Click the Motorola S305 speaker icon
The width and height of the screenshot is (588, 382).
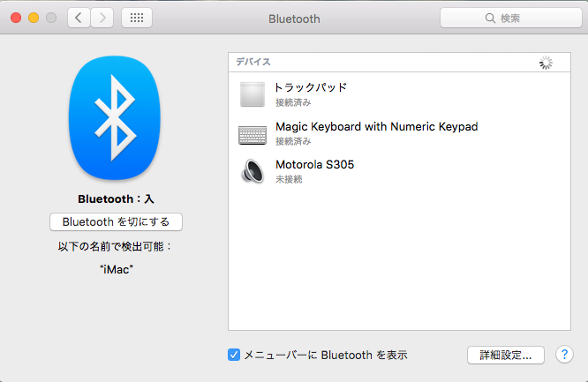(253, 171)
